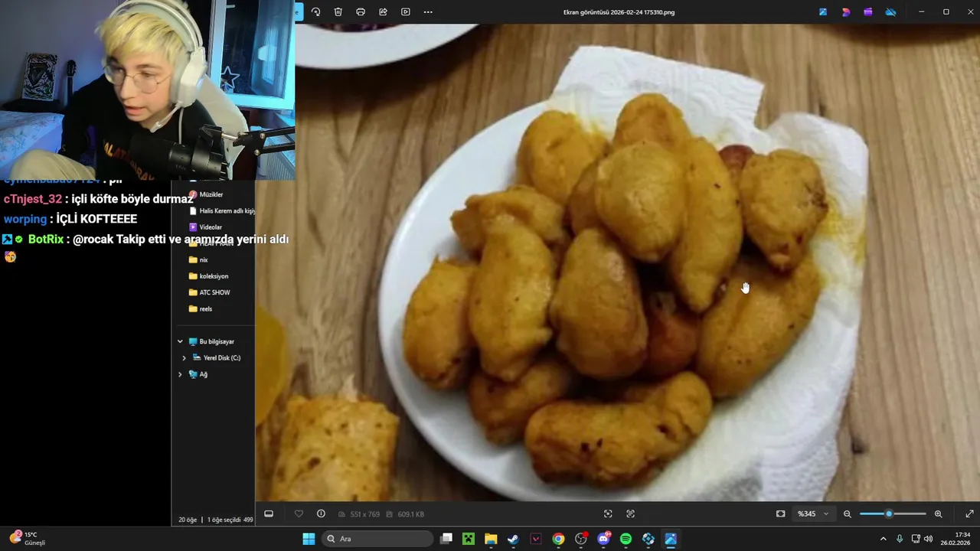This screenshot has width=980, height=551.
Task: Select Bu bilgisayar in Explorer tree
Action: [211, 341]
